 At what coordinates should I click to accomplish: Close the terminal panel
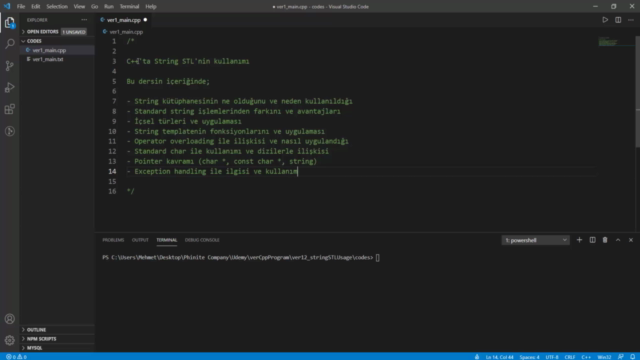(631, 240)
